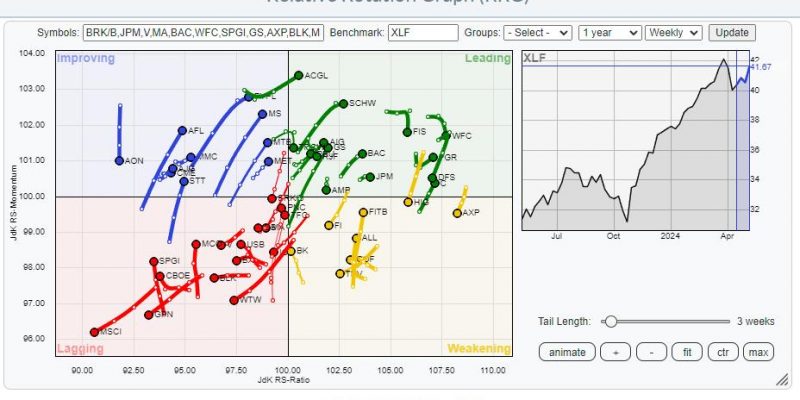Click the MSCI data point
The width and height of the screenshot is (800, 400).
tap(94, 332)
